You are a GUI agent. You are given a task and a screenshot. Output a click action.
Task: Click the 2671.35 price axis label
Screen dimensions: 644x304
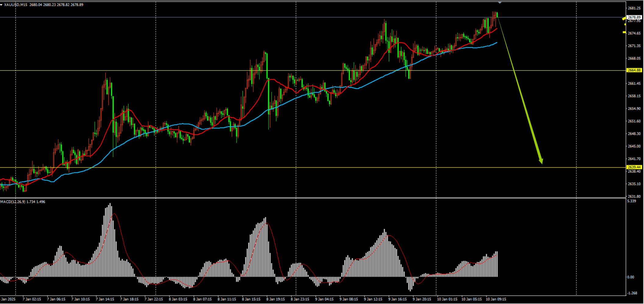(x=634, y=46)
